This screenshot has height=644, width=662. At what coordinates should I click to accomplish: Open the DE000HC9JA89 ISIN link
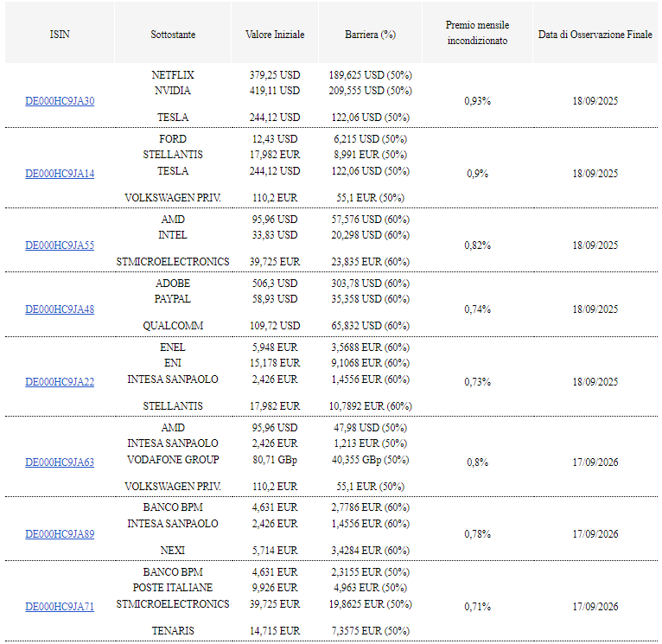click(x=60, y=534)
